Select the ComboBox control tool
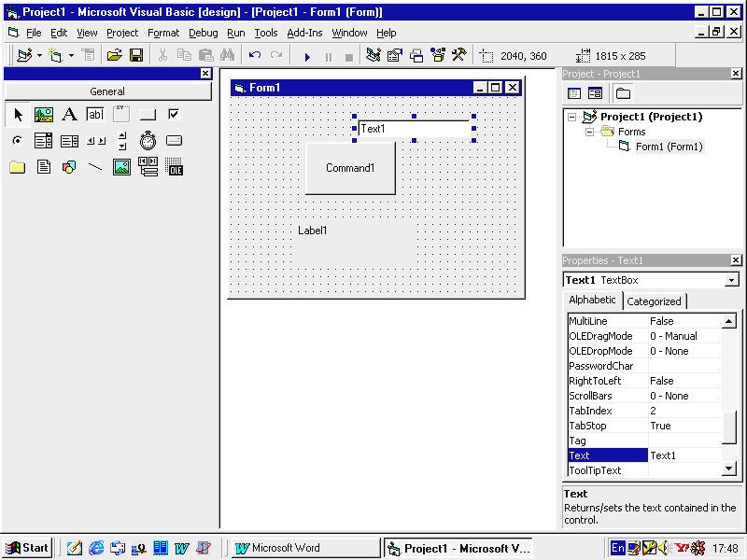Viewport: 747px width, 560px height. (x=43, y=141)
